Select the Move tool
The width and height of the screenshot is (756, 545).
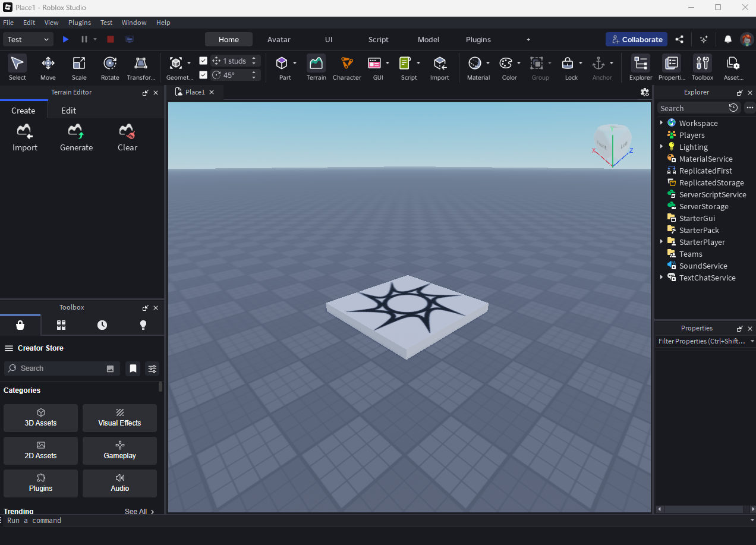(x=48, y=68)
